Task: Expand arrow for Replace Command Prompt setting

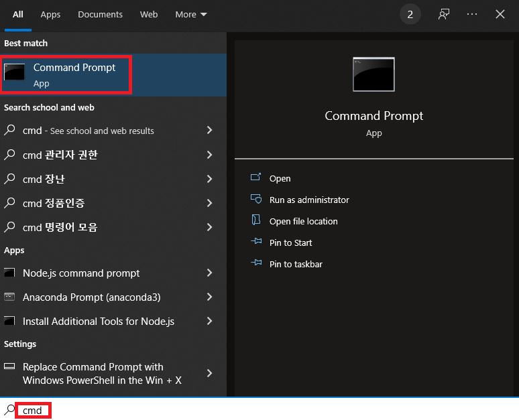Action: 209,373
